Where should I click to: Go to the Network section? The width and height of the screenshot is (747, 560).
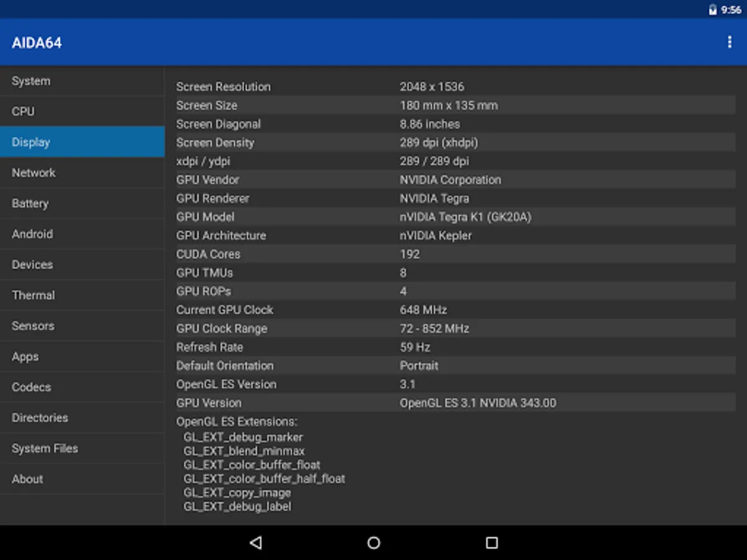coord(82,172)
